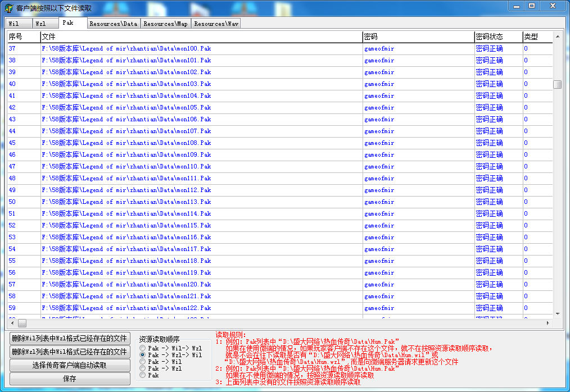
Task: Click the 删除Wil列表中Wzl格式已经存在的文件 button
Action: (70, 338)
